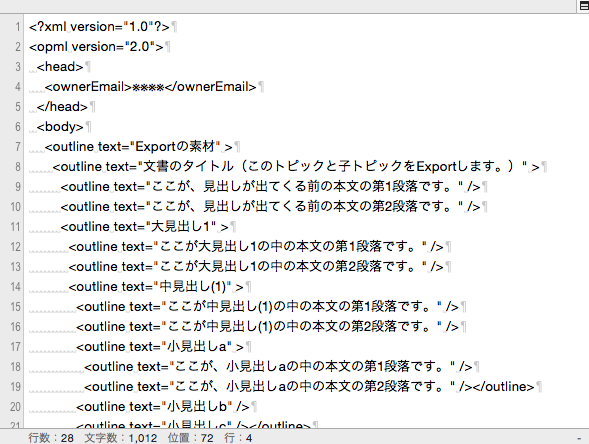This screenshot has width=589, height=444.
Task: Click 'ここが中見出し(1)の中の本文の第1段落' line
Action: pos(267,307)
